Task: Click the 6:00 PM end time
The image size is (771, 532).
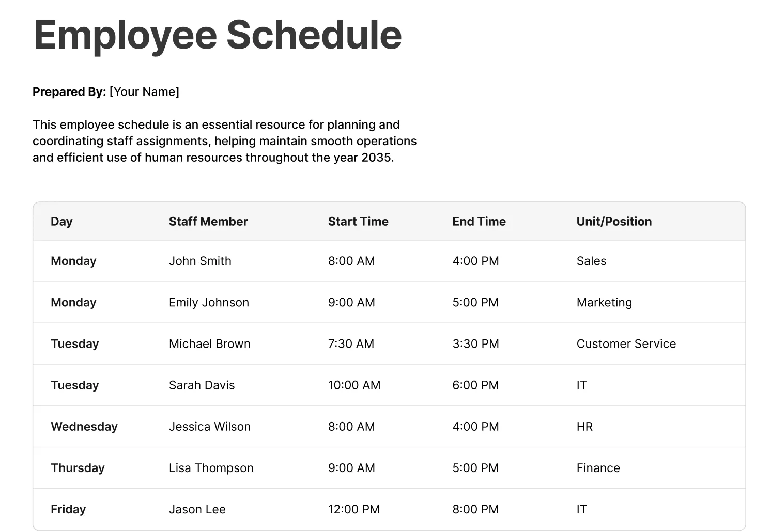Action: [x=475, y=385]
